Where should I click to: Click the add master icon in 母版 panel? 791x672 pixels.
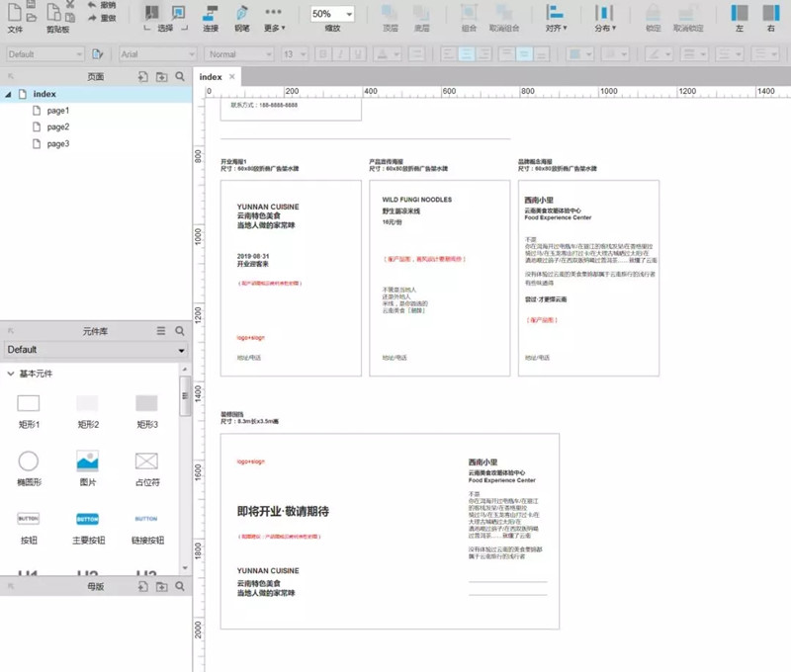pyautogui.click(x=142, y=587)
